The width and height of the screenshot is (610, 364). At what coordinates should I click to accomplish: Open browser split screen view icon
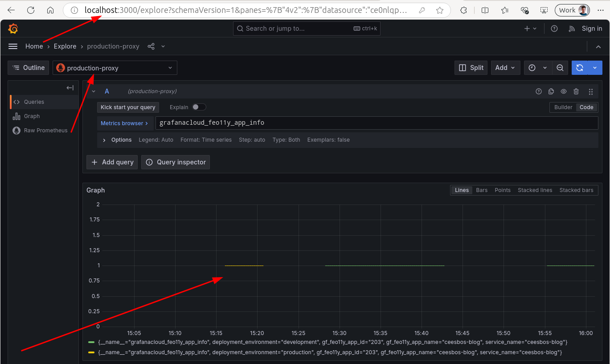click(485, 10)
